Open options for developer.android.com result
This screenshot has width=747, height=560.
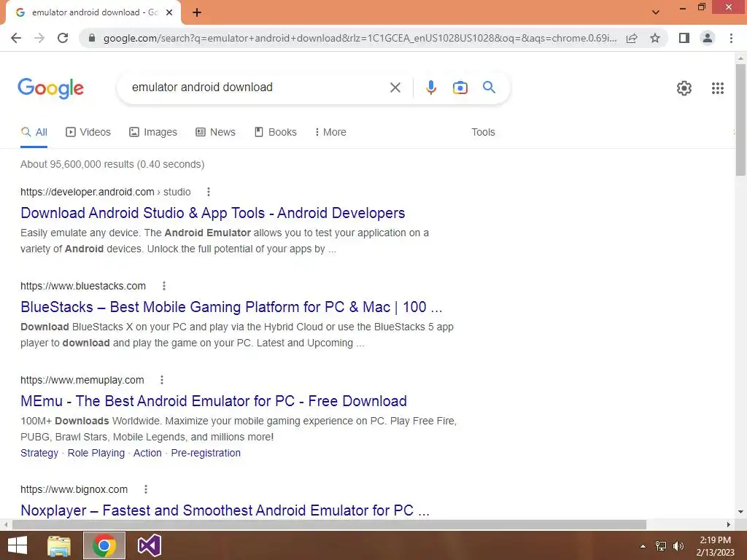[x=208, y=192]
